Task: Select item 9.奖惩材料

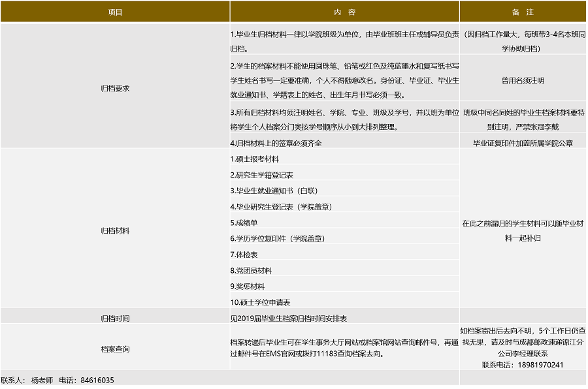Action: coord(248,287)
